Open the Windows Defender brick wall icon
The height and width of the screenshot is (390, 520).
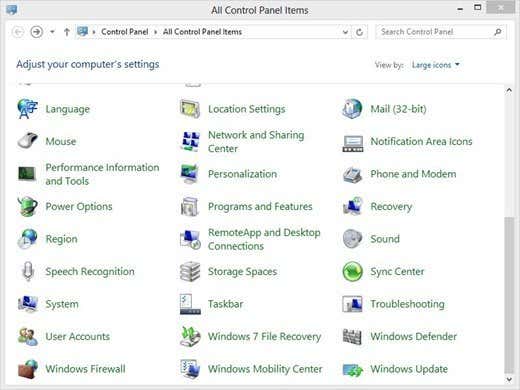coord(352,337)
